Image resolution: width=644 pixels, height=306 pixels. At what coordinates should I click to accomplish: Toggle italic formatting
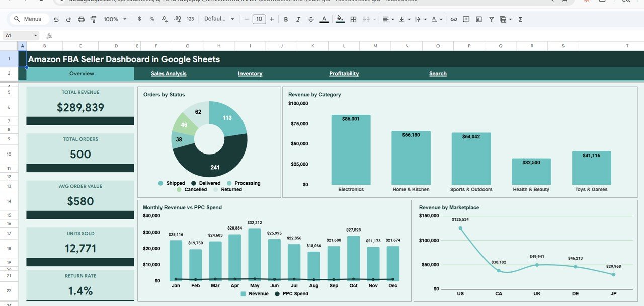298,19
